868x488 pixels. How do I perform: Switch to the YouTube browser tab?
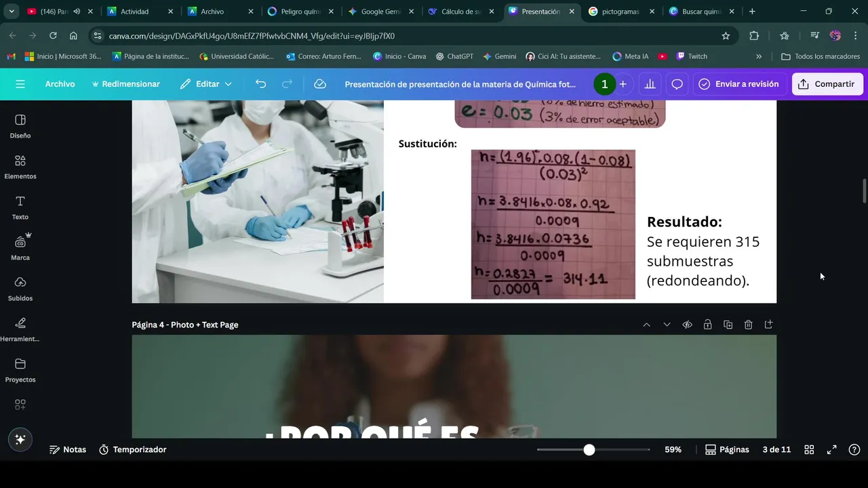(x=60, y=12)
